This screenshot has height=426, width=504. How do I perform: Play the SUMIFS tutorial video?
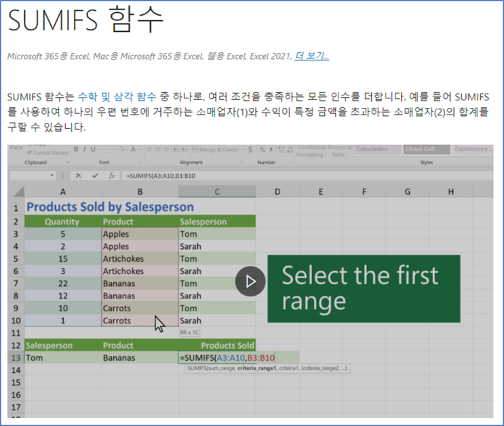[x=250, y=282]
